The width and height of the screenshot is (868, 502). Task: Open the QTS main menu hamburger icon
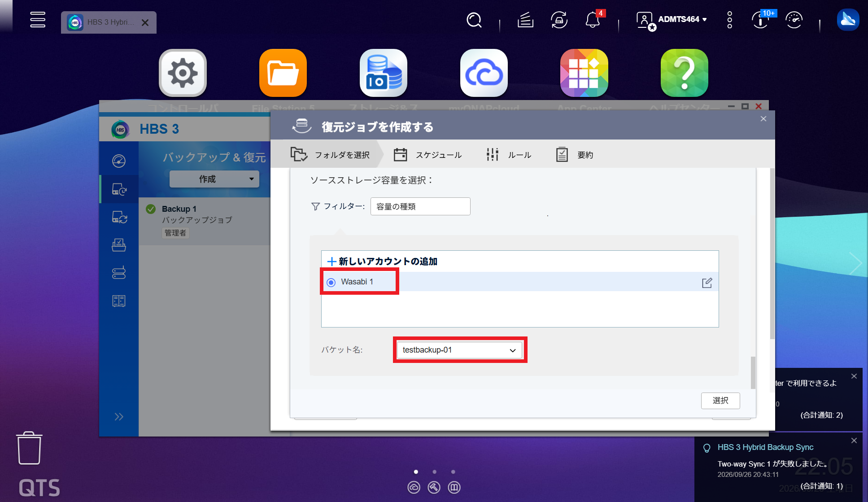click(x=38, y=20)
